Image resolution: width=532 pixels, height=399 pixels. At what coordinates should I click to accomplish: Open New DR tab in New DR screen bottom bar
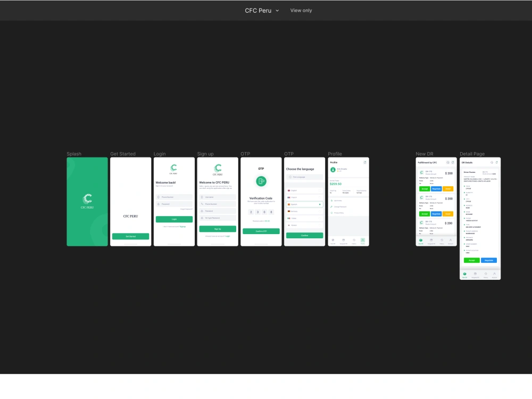pyautogui.click(x=421, y=241)
